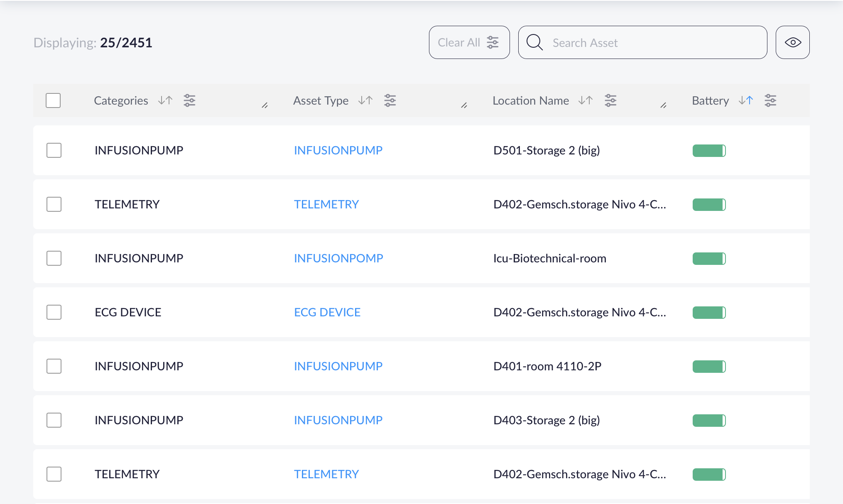The image size is (843, 504).
Task: Open INFUSIONPUMP link in D401-room row
Action: pyautogui.click(x=338, y=366)
